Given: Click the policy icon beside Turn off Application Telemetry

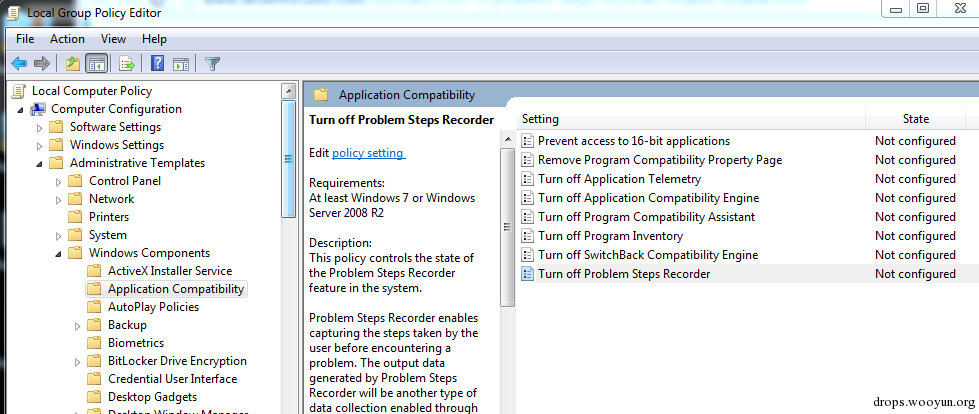Looking at the screenshot, I should pos(528,179).
